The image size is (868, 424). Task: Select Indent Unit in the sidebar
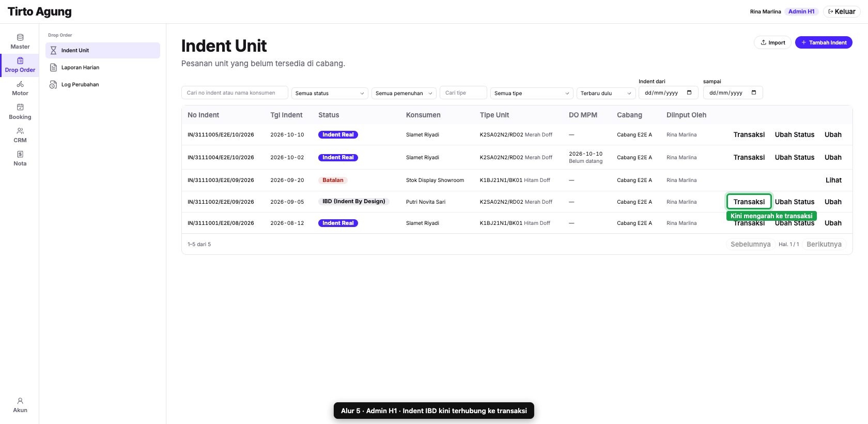tap(103, 50)
